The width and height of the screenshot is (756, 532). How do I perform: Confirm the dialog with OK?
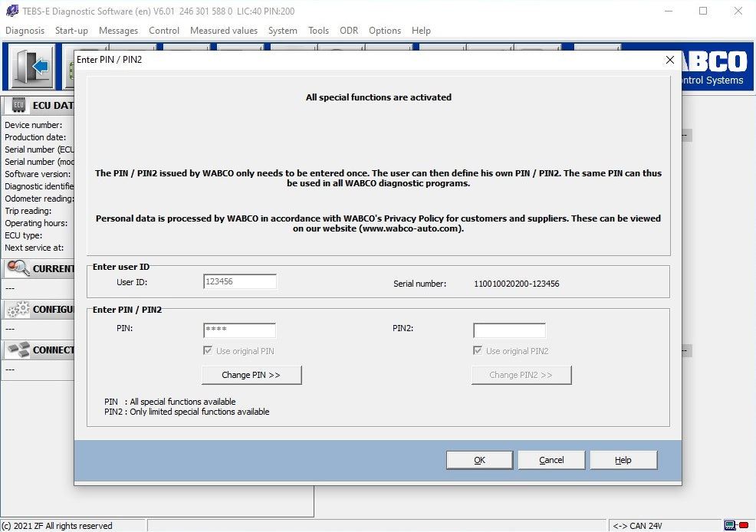(x=479, y=460)
